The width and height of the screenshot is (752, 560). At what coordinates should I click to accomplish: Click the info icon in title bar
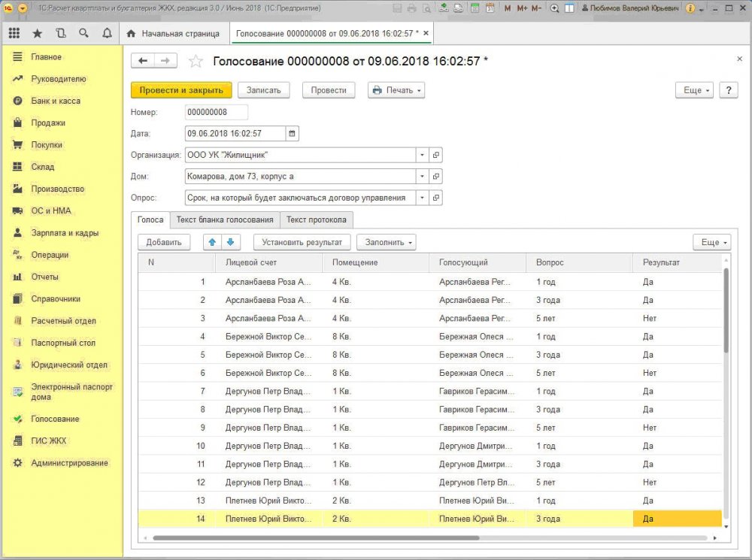pyautogui.click(x=690, y=8)
